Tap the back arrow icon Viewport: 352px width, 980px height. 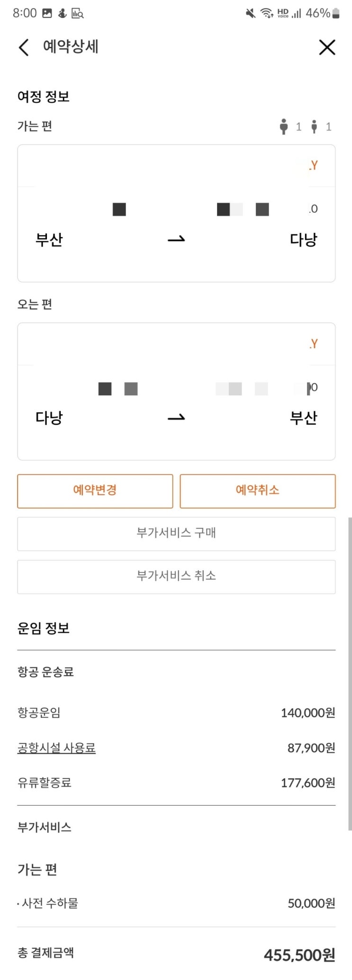click(24, 47)
